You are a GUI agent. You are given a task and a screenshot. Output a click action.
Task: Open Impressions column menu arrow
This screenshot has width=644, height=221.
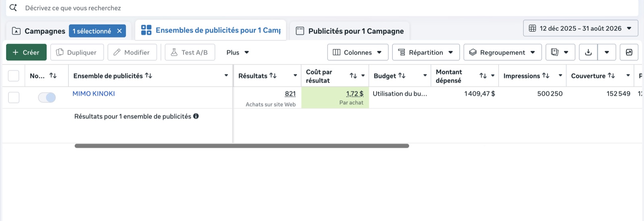pos(560,76)
